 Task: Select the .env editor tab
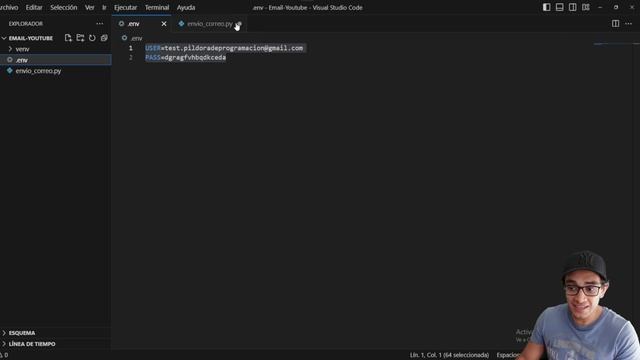(142, 24)
